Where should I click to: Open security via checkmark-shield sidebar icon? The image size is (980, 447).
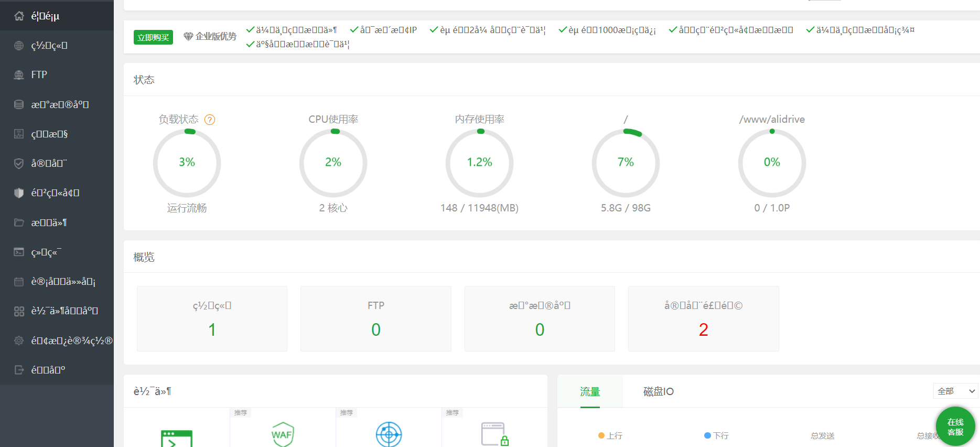click(19, 164)
